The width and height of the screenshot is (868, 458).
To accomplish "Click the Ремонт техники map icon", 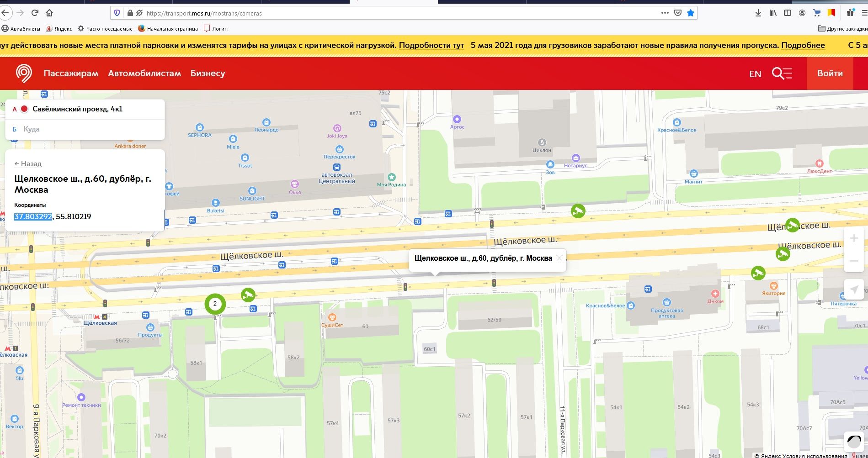I will [81, 397].
